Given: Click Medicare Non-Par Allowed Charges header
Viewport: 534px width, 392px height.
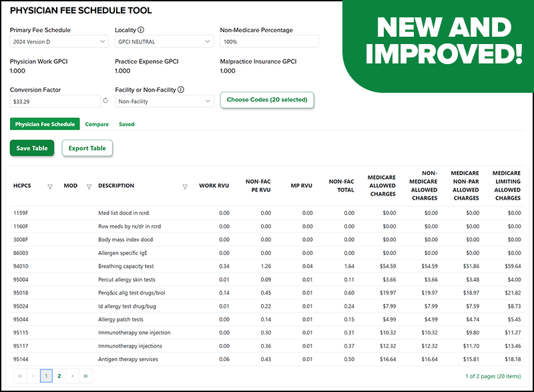Looking at the screenshot, I should 465,186.
